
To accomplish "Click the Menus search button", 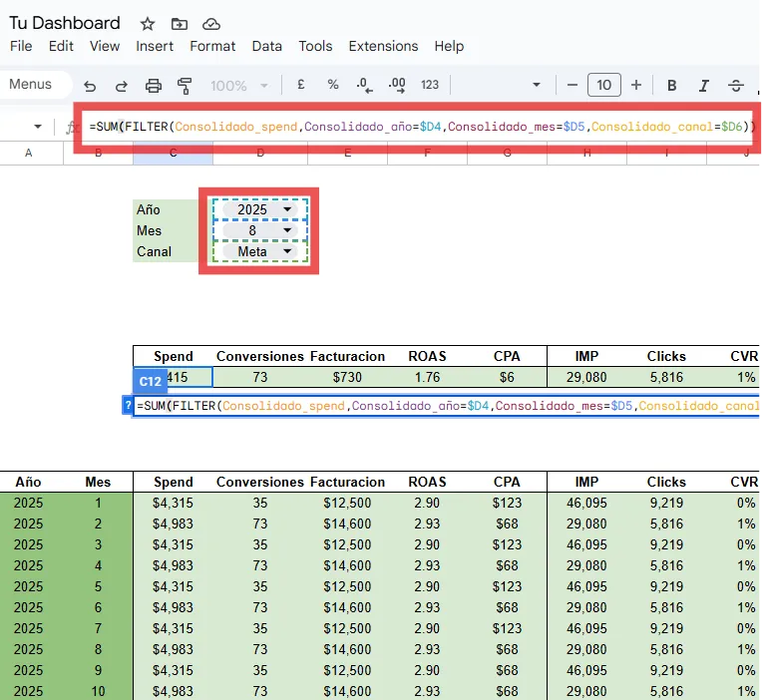I will (32, 85).
